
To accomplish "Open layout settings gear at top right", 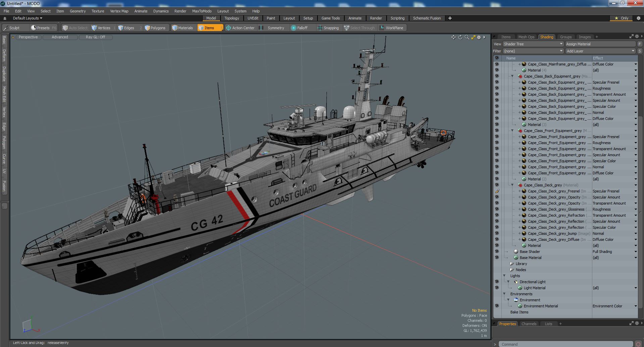I will [638, 18].
